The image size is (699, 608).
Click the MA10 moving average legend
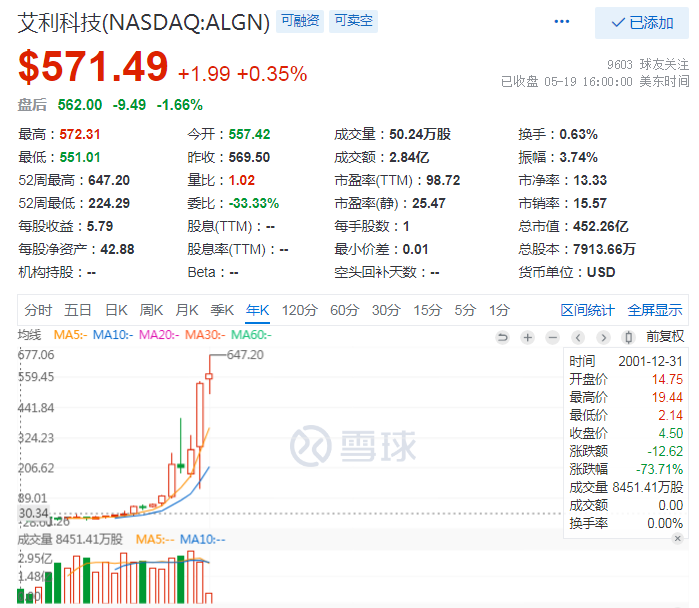click(x=113, y=335)
